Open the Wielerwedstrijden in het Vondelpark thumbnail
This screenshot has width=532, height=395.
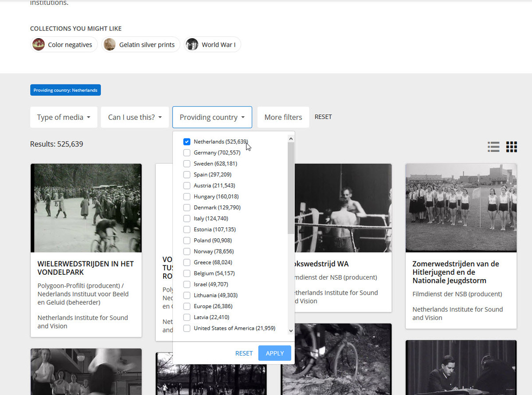pyautogui.click(x=86, y=208)
